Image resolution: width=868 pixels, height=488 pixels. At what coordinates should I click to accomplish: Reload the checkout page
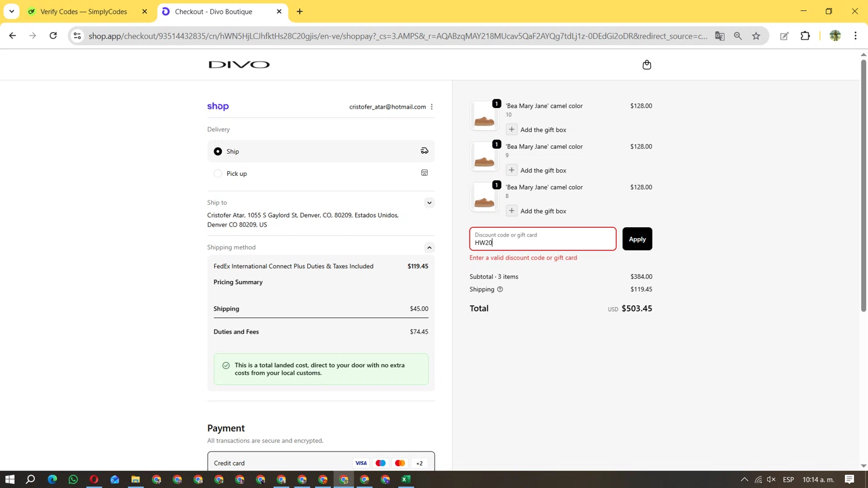pos(53,36)
